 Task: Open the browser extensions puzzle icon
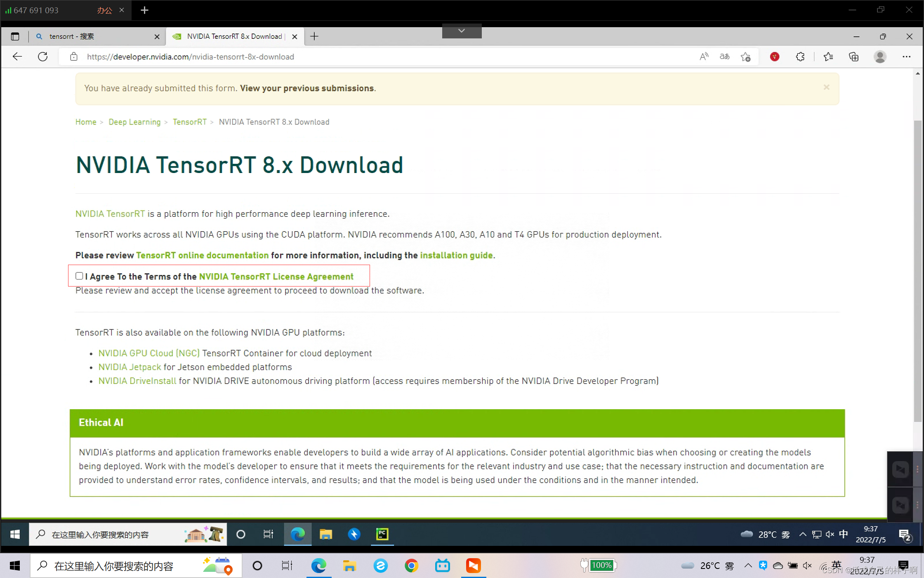click(800, 57)
